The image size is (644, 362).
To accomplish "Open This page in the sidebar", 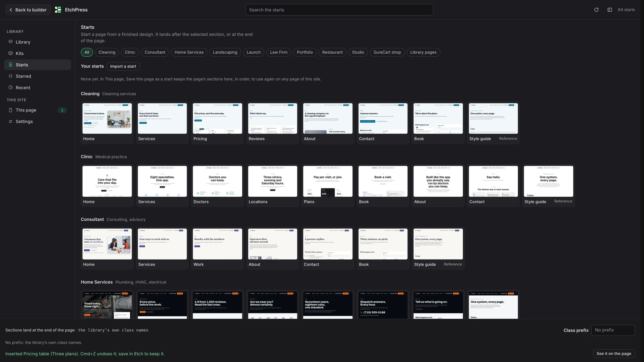I will (x=38, y=110).
